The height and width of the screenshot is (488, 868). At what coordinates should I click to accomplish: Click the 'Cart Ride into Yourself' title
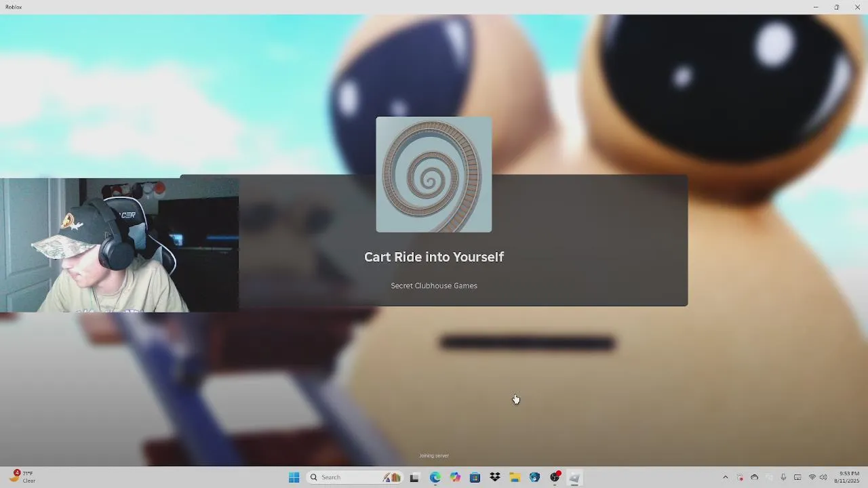[434, 257]
